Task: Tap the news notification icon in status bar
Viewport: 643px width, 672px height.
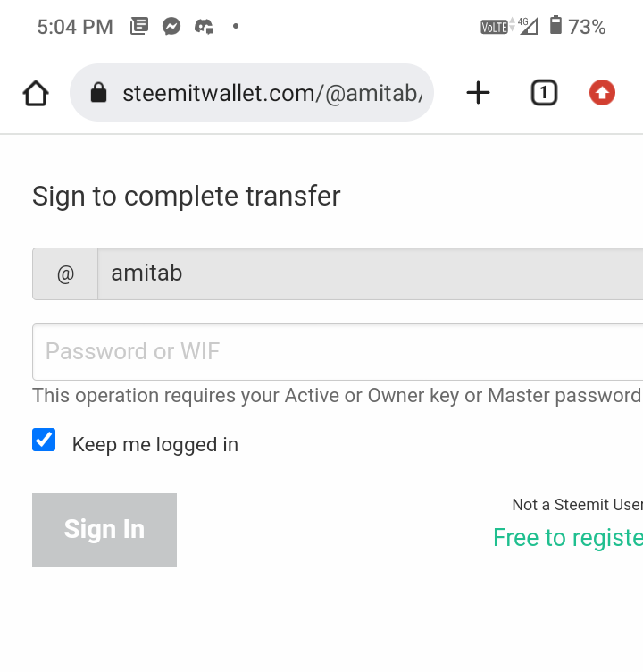Action: point(139,26)
